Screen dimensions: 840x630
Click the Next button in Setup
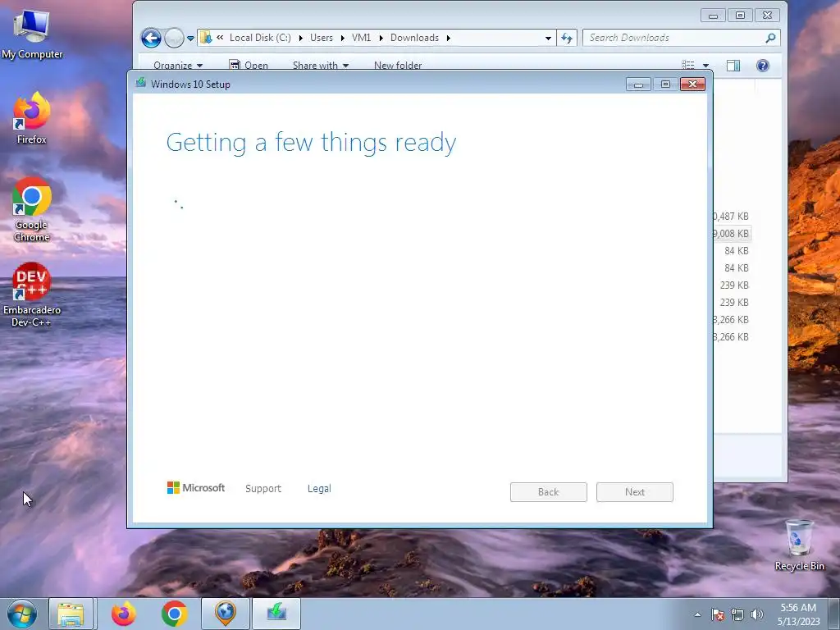(x=635, y=492)
